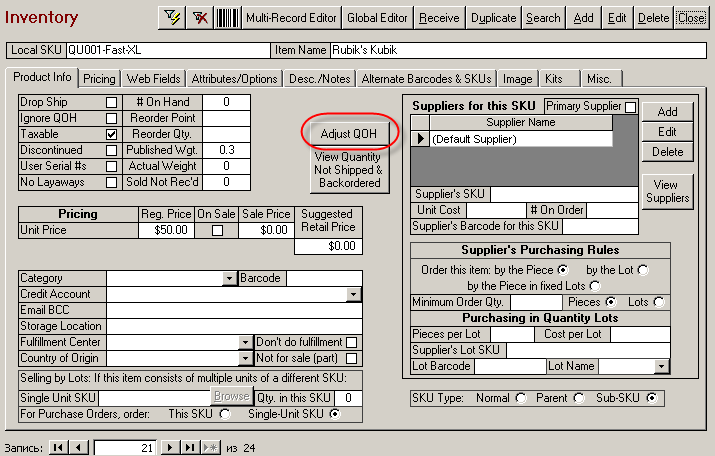This screenshot has width=715, height=456.
Task: Select order by the Lot radio
Action: tap(643, 270)
